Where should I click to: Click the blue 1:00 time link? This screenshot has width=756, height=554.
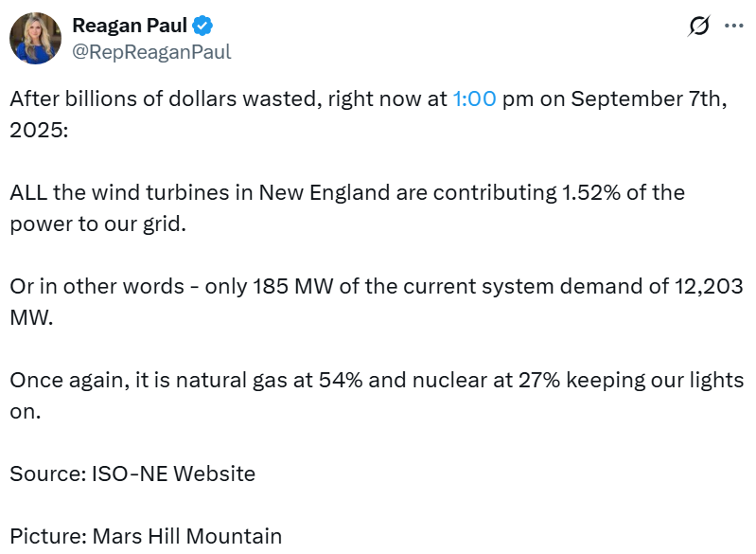click(x=474, y=100)
